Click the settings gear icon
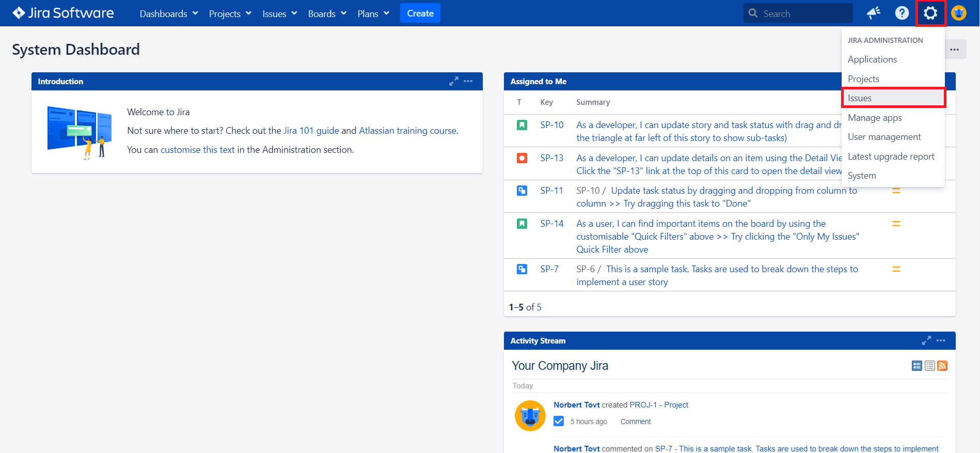Viewport: 980px width, 453px height. point(930,13)
